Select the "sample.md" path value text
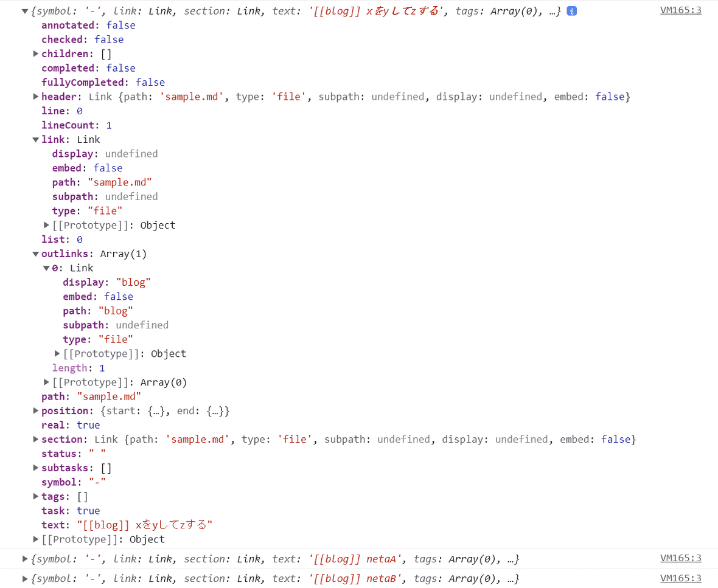The width and height of the screenshot is (718, 588). pos(109,396)
